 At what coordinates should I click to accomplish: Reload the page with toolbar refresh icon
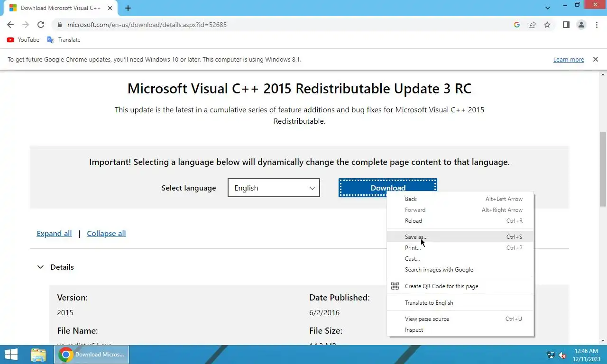(41, 25)
